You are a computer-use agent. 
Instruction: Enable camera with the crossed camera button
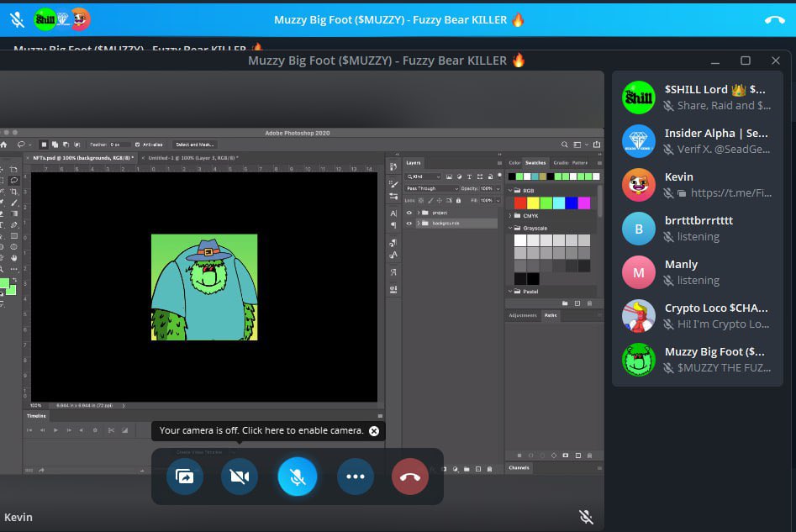239,477
